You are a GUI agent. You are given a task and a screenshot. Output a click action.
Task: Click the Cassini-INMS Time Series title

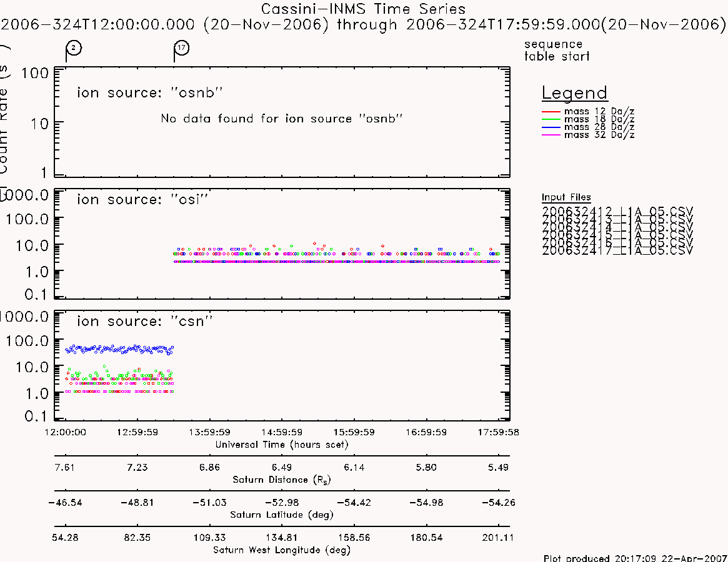click(x=363, y=9)
